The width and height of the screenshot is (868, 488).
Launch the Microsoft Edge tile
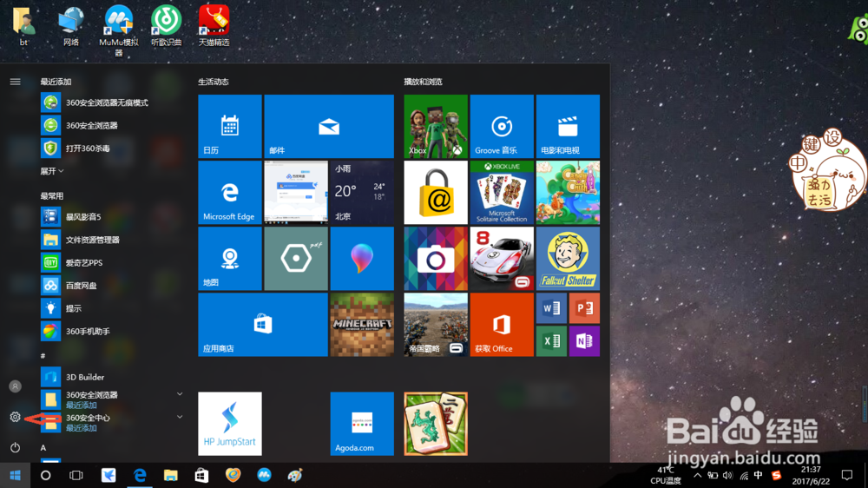[x=230, y=193]
